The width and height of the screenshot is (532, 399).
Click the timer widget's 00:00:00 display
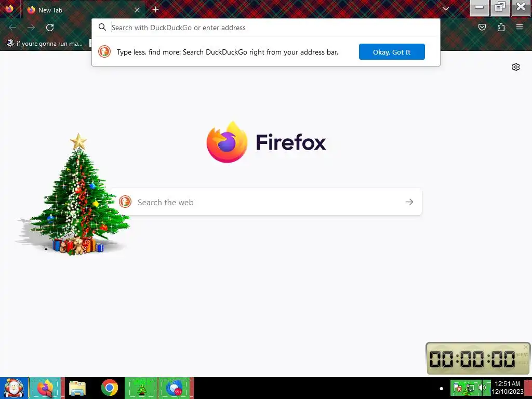tap(472, 359)
